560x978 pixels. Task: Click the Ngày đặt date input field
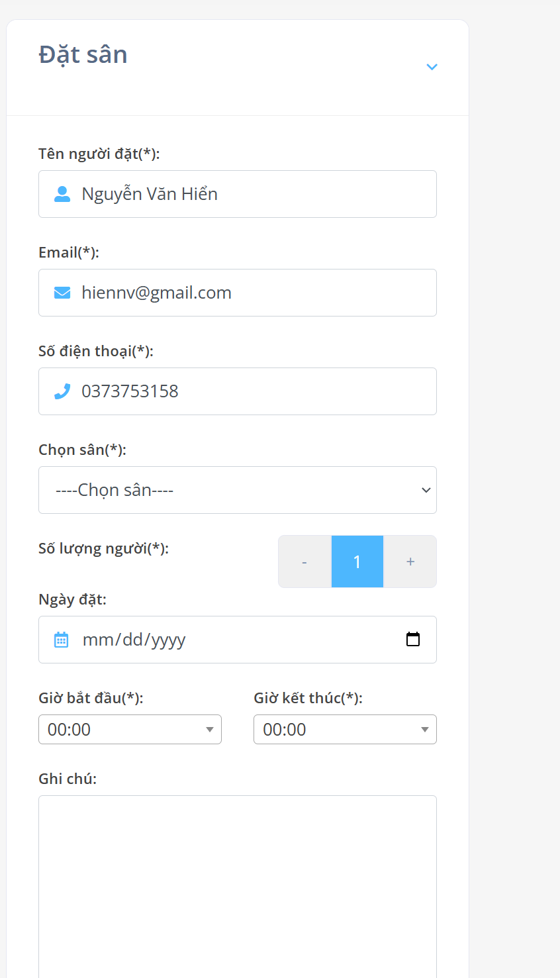coord(238,640)
